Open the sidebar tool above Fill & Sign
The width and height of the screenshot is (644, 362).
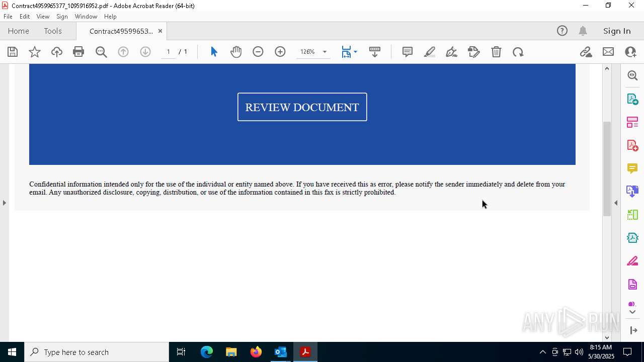coord(632,238)
